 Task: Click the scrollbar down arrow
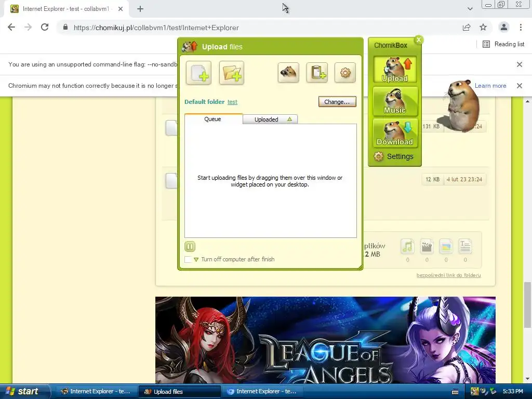pos(527,379)
